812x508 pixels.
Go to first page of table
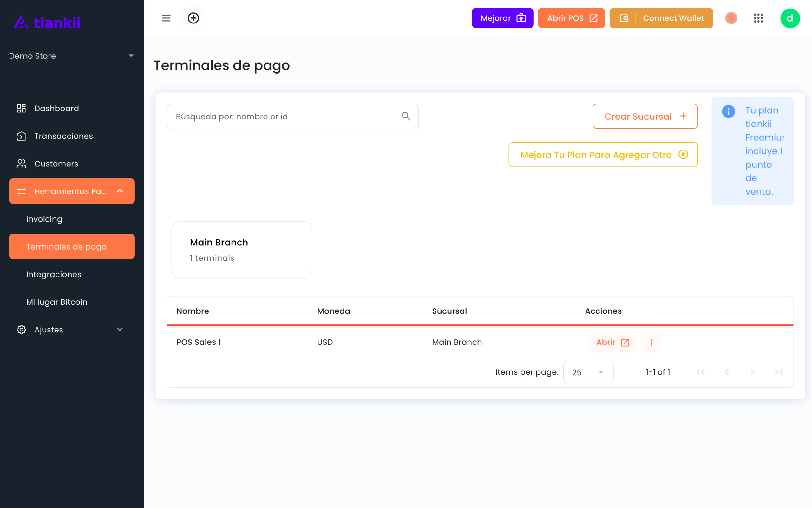(x=701, y=372)
